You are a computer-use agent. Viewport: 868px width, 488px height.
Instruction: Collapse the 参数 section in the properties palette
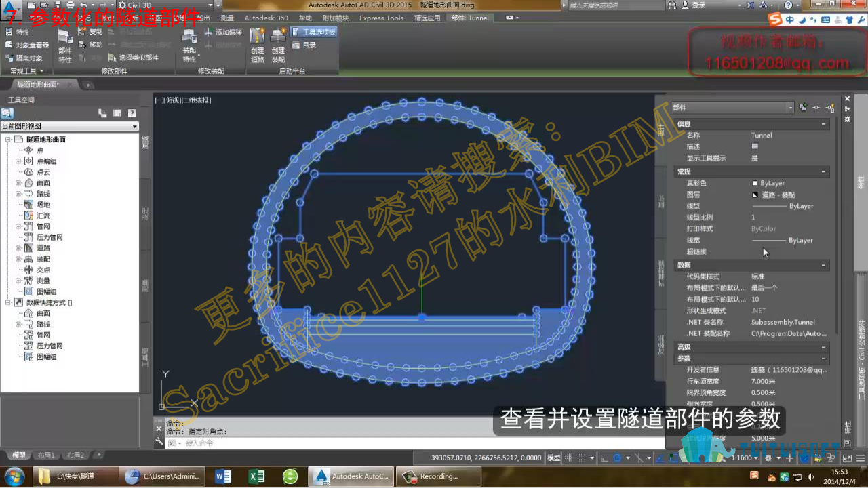pyautogui.click(x=824, y=359)
